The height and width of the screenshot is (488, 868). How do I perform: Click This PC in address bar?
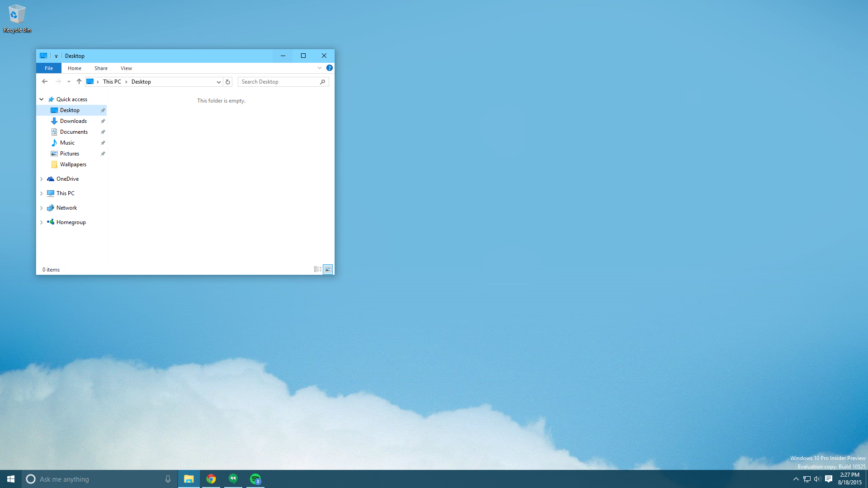(112, 82)
